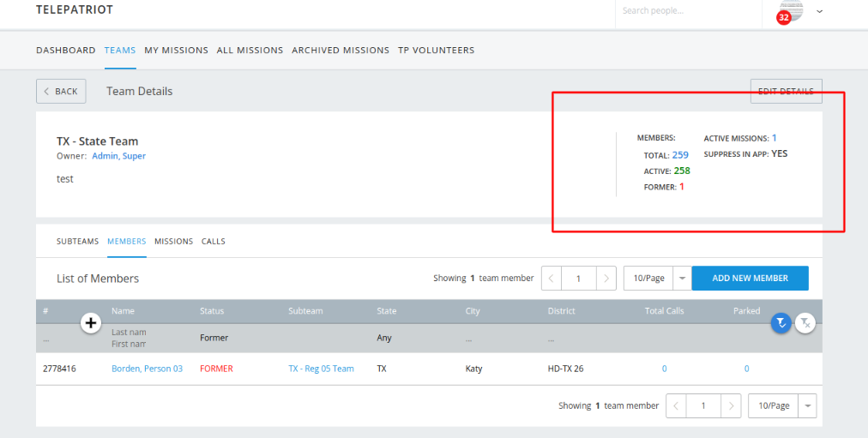Open the TX - Reg 05 Team subteam link
Image resolution: width=868 pixels, height=438 pixels.
[x=321, y=369]
